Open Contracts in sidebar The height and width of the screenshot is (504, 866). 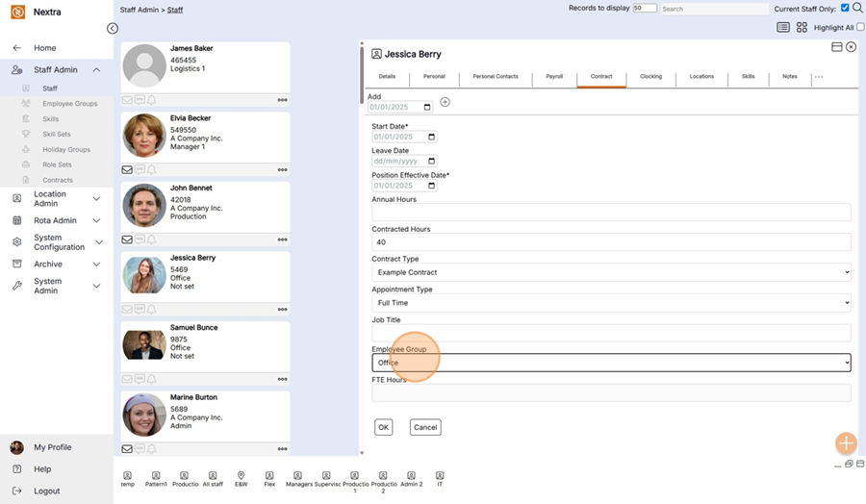click(58, 180)
